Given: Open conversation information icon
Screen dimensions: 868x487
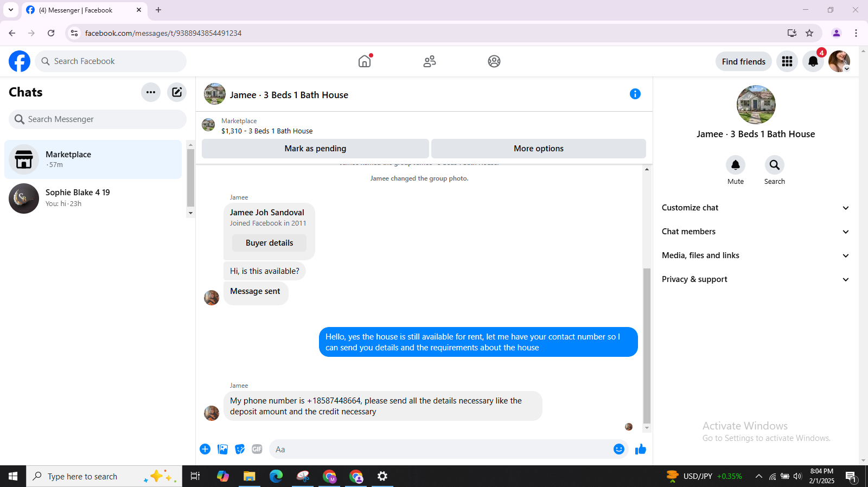Looking at the screenshot, I should coord(635,94).
